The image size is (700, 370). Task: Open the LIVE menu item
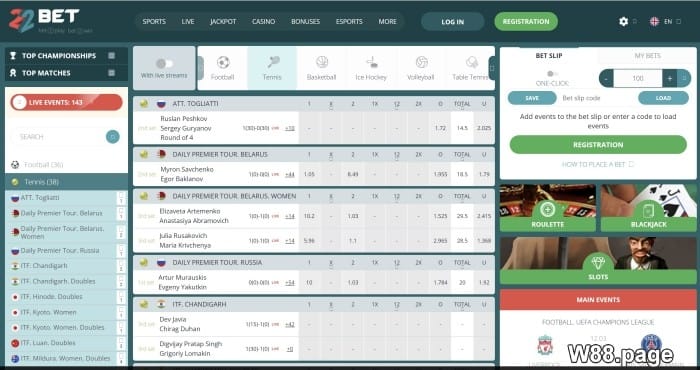coord(188,21)
